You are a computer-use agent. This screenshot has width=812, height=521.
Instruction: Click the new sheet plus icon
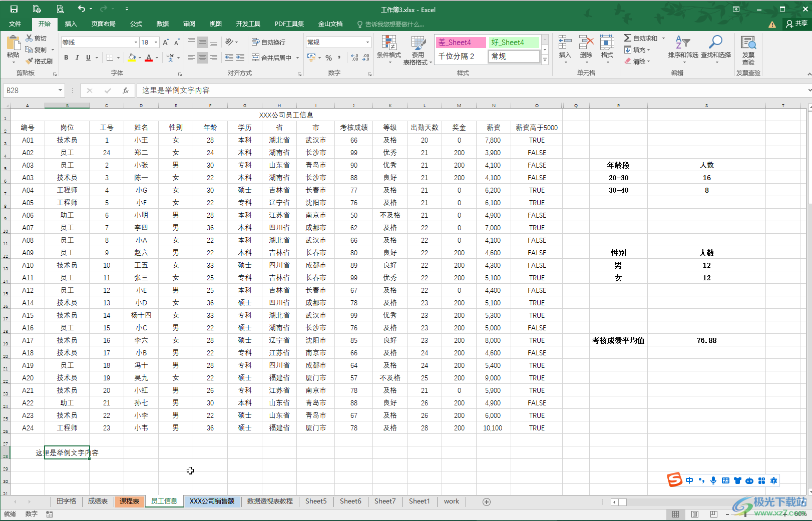486,501
